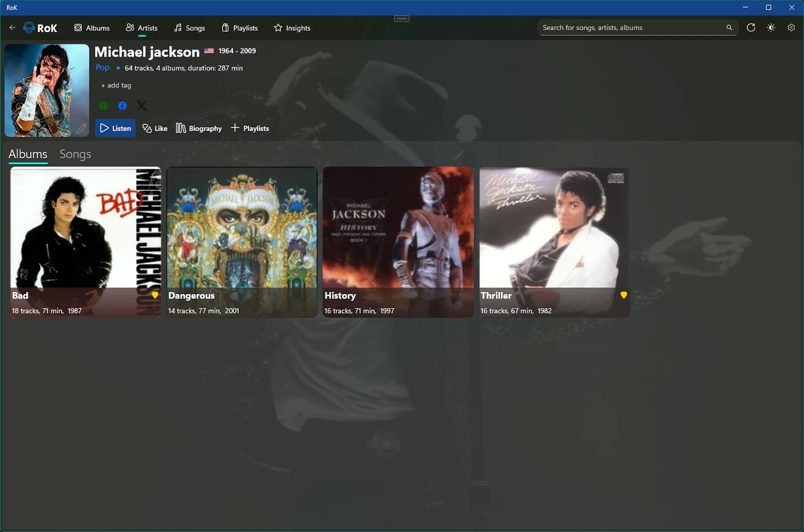Open the artist's website globe icon
Screen dimensions: 804x532
click(x=104, y=105)
